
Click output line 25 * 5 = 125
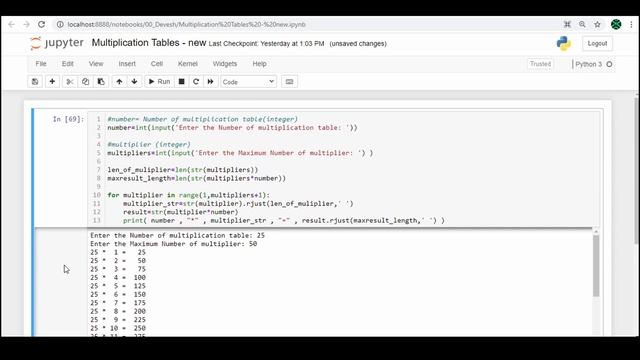coord(118,286)
